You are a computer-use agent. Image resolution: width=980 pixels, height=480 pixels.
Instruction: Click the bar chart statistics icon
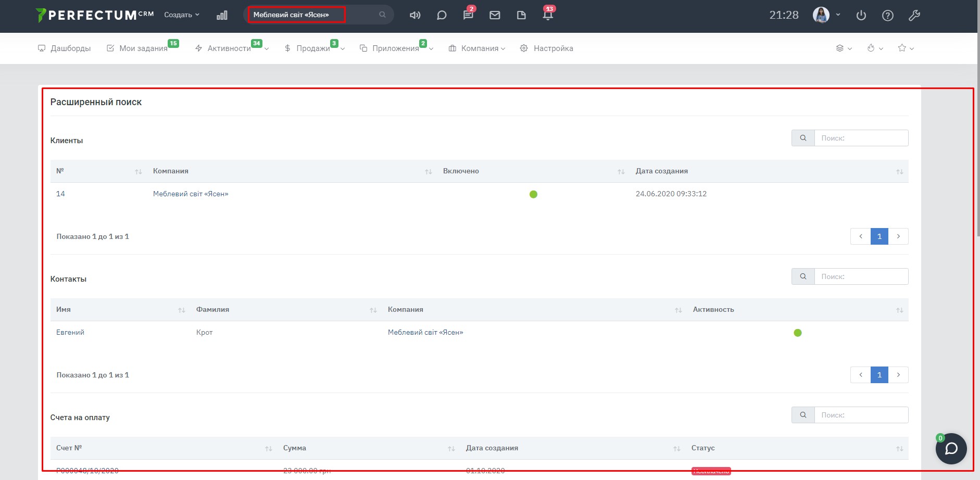pyautogui.click(x=222, y=15)
